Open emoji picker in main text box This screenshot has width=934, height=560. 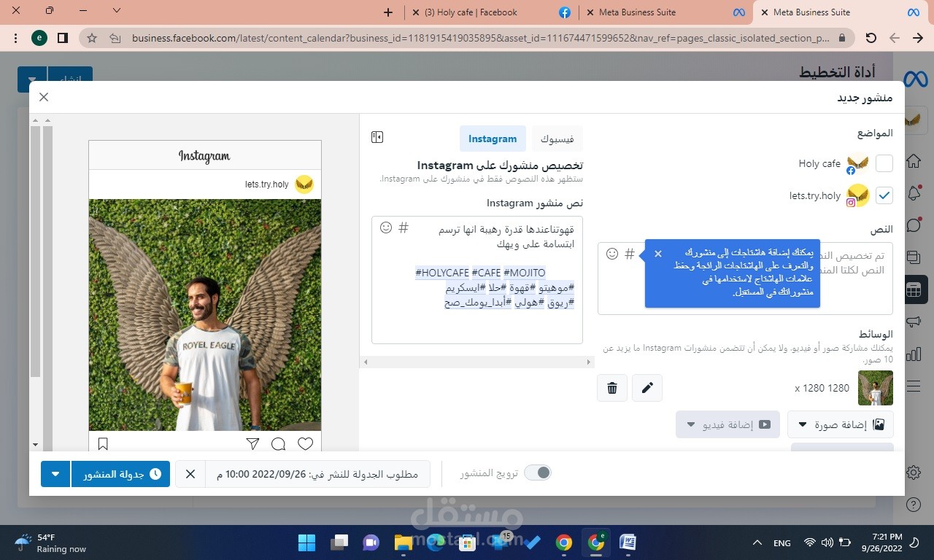click(x=612, y=254)
